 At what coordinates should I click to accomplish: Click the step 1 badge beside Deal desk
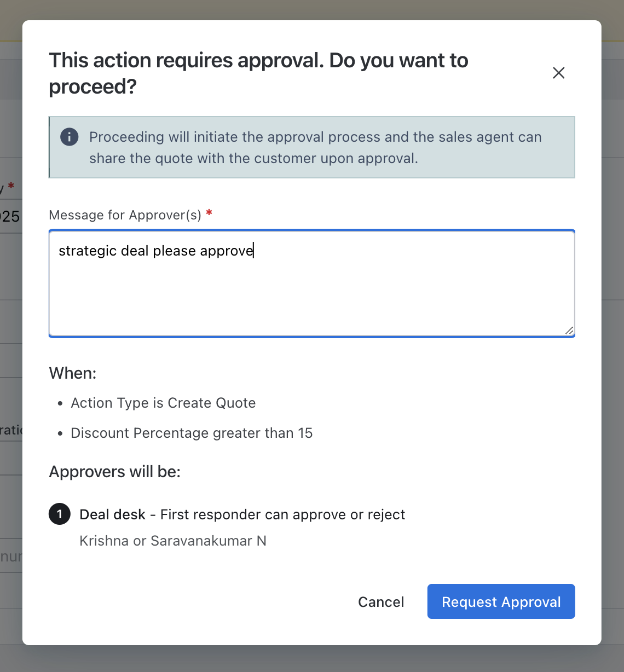(60, 514)
